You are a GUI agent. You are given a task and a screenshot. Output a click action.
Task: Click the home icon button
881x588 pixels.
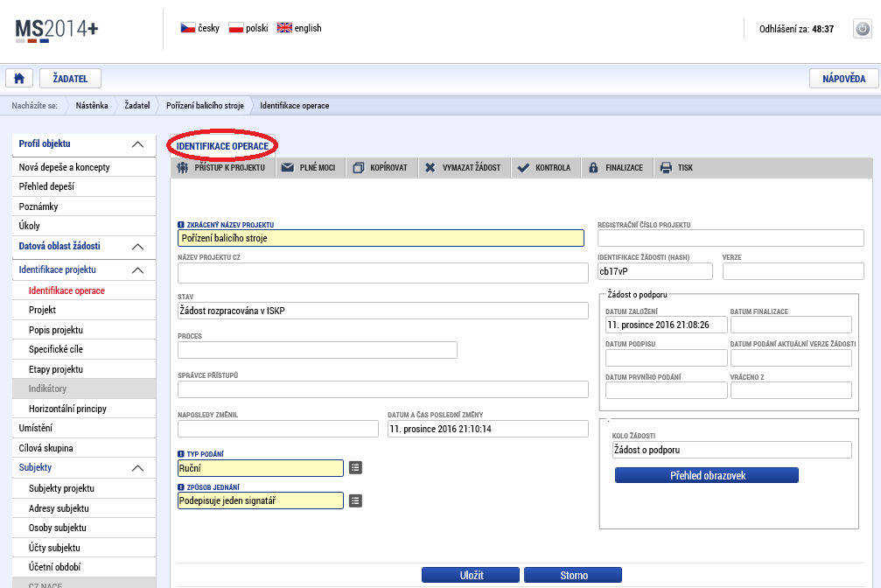pyautogui.click(x=19, y=78)
